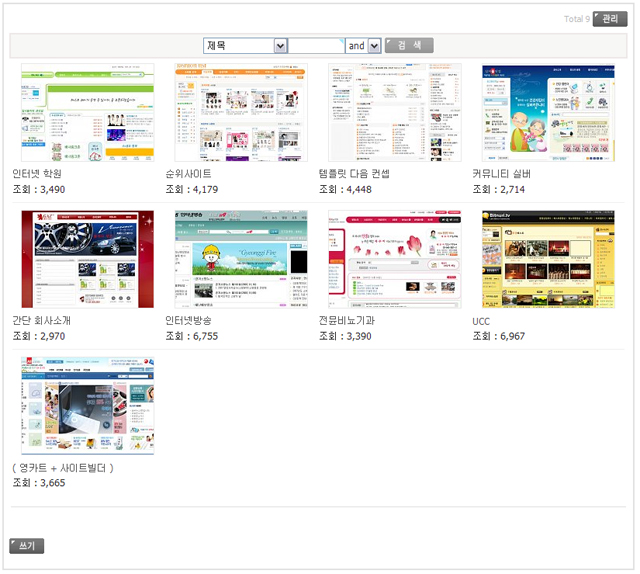Screen dimensions: 640x574
Task: Select the 템플릿 다음 컨셉 thumbnail
Action: tap(395, 112)
